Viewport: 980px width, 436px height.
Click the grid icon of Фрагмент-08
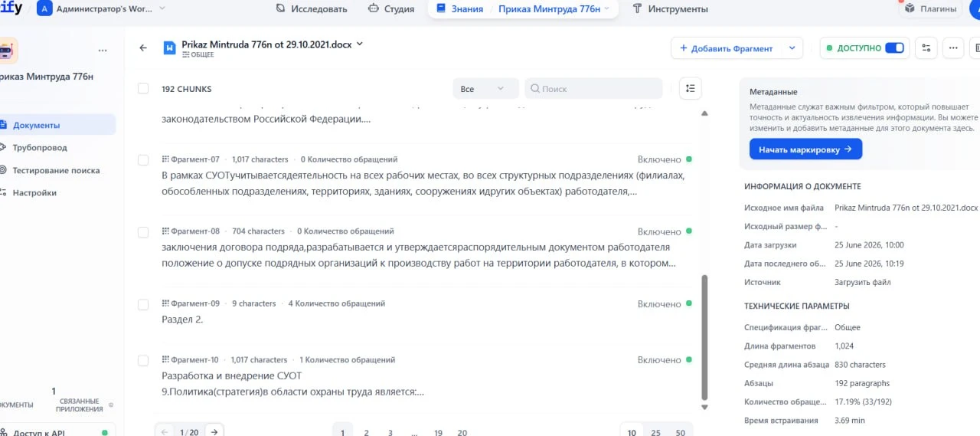pos(165,231)
